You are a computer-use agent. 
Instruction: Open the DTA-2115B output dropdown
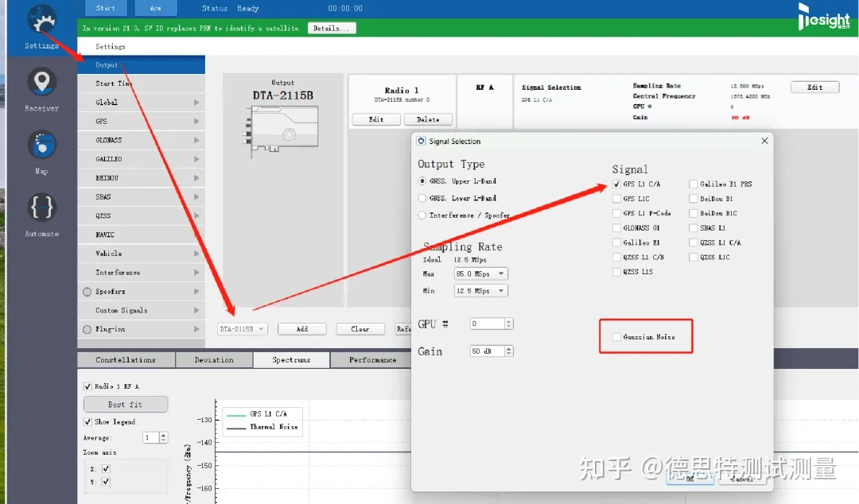click(x=242, y=329)
